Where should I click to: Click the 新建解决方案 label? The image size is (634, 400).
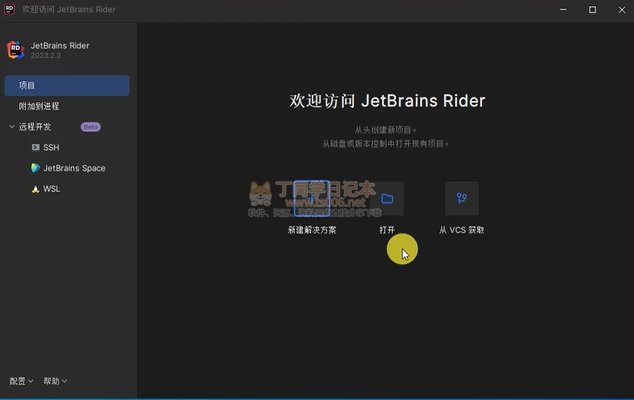click(x=312, y=230)
